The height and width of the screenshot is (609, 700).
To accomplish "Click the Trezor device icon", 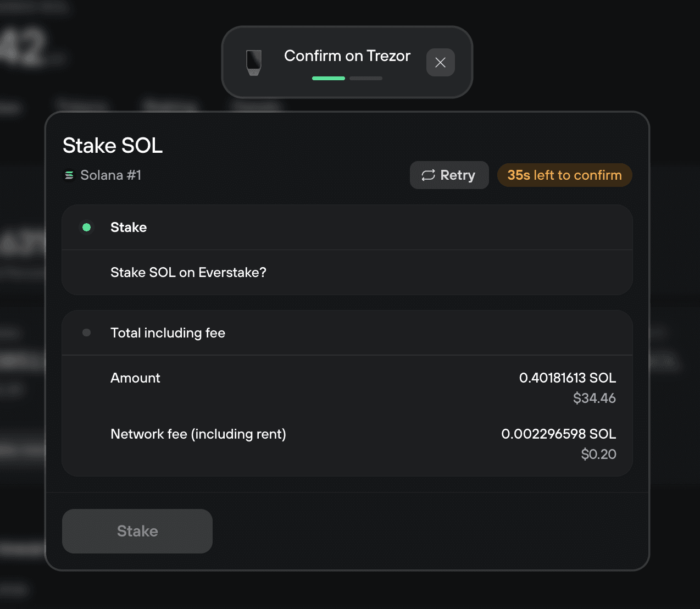I will 254,63.
